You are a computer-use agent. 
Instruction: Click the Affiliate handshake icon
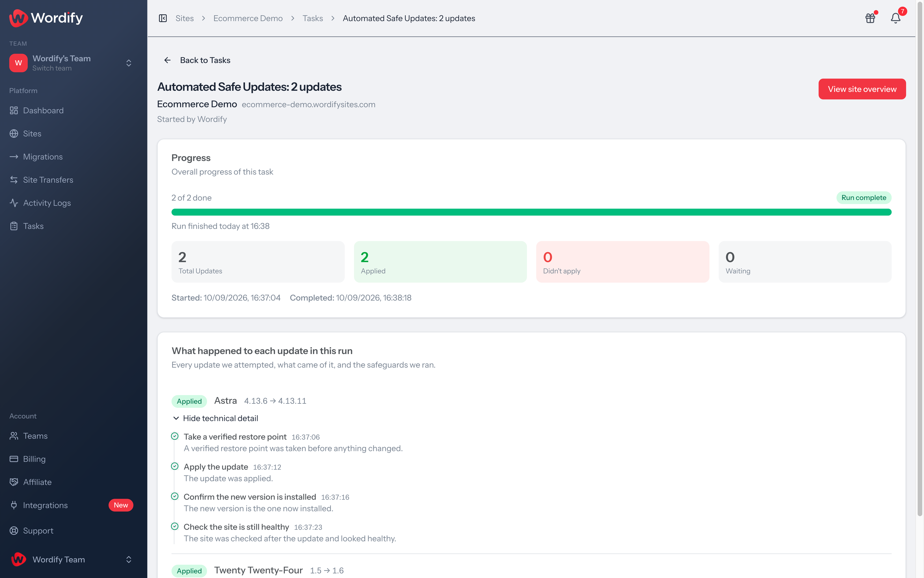[x=14, y=482]
